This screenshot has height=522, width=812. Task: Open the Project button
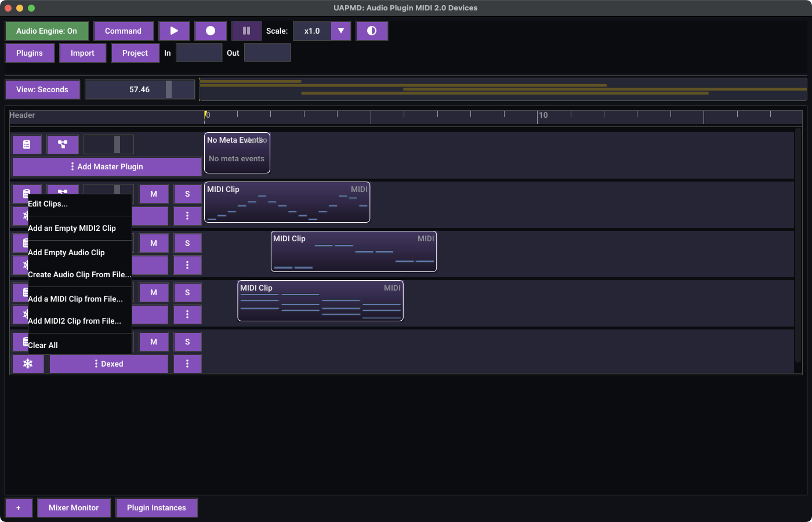(135, 53)
